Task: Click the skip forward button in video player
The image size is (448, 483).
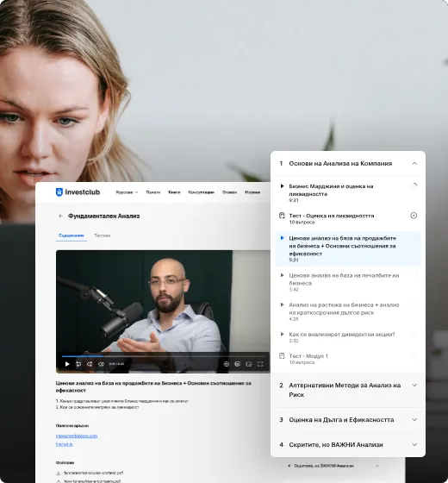Action: pyautogui.click(x=90, y=364)
